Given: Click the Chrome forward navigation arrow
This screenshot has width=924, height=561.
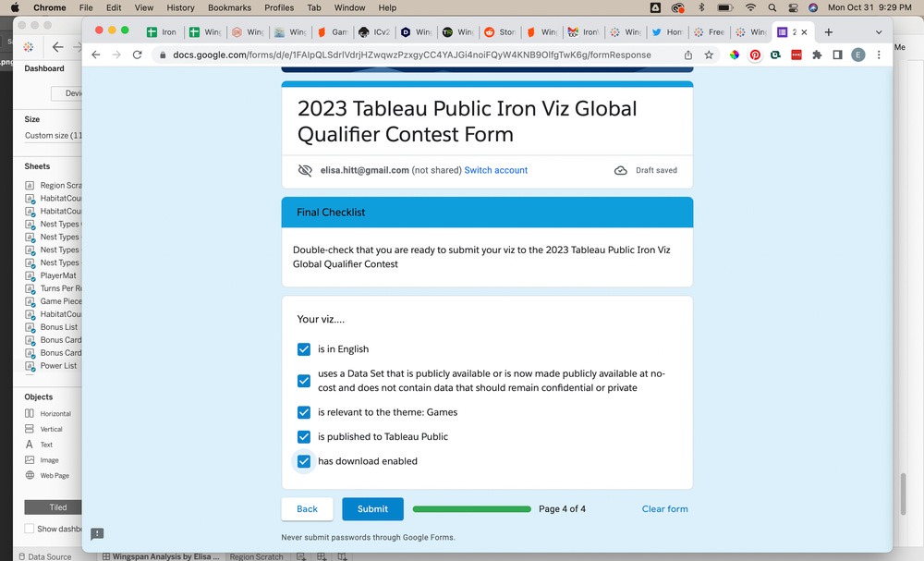Looking at the screenshot, I should pos(116,55).
